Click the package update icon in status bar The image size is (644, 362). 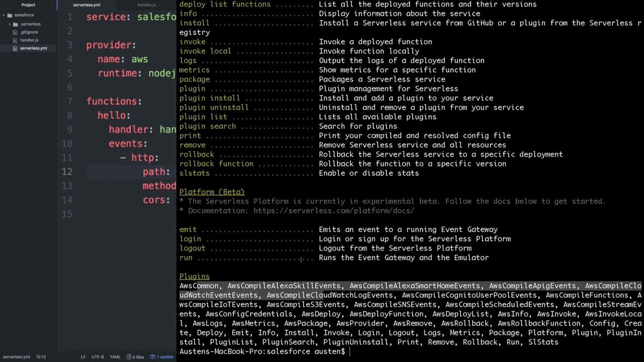tap(153, 357)
